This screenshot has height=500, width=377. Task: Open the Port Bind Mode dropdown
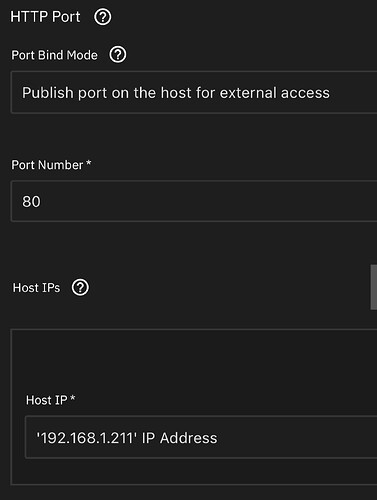(194, 92)
